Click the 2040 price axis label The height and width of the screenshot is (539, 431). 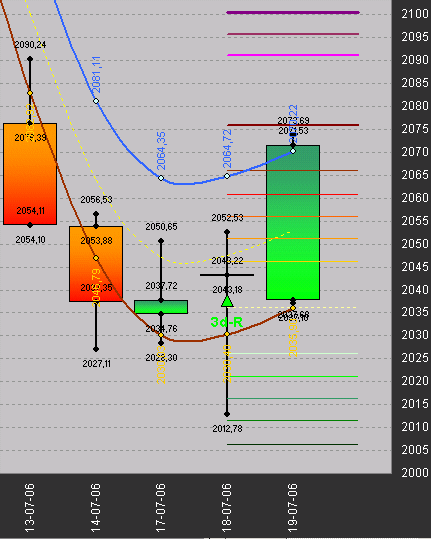pyautogui.click(x=415, y=289)
